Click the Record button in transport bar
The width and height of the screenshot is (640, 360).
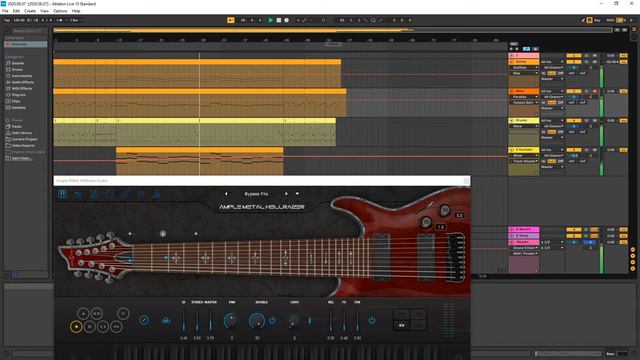[287, 20]
